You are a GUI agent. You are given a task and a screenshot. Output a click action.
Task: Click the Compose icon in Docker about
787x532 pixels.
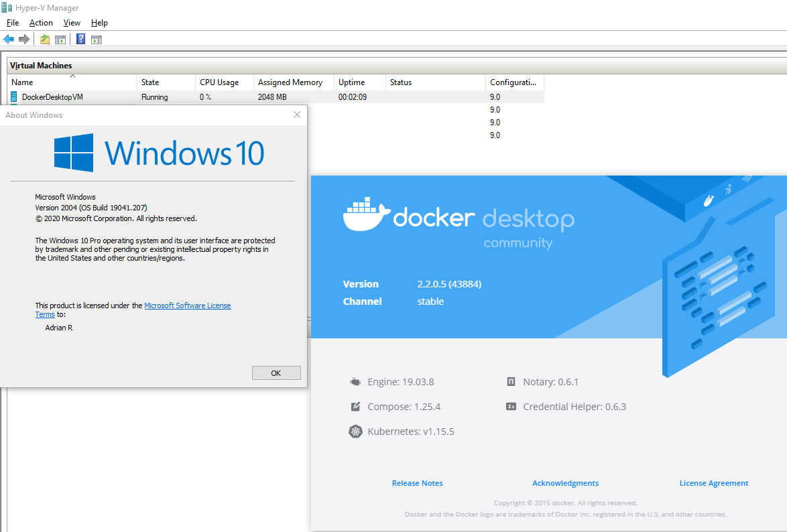point(355,407)
